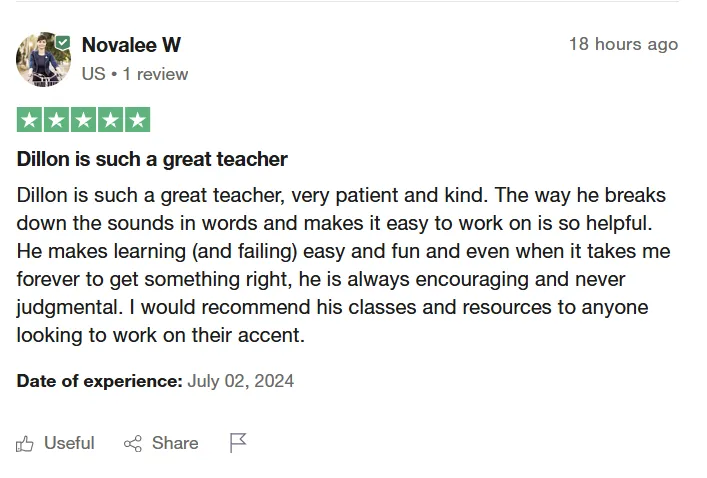The image size is (707, 478).
Task: Open review title 'Dillon is such a great teacher'
Action: [152, 159]
